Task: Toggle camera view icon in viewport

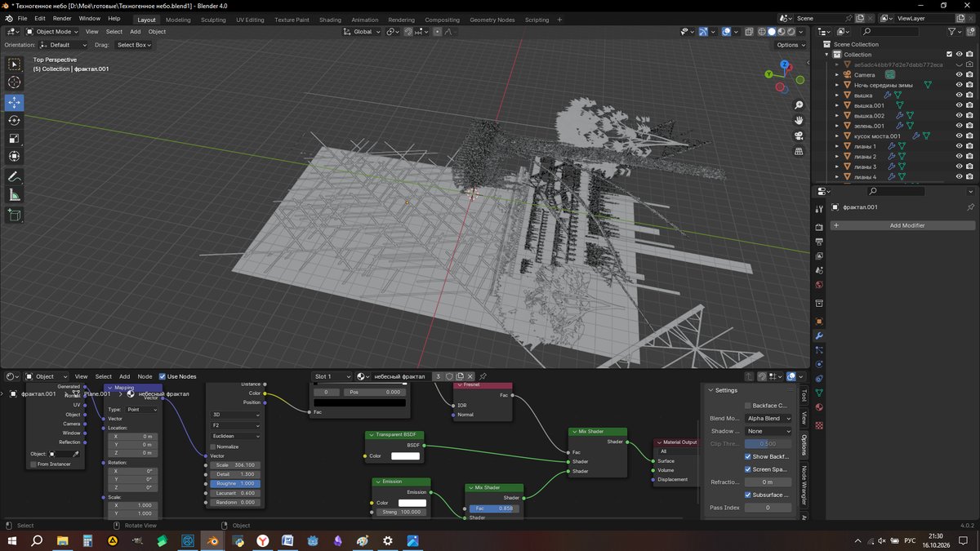Action: coord(798,135)
